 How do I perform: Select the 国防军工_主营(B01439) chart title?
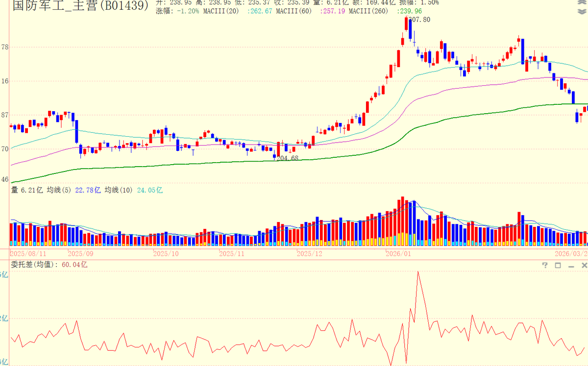(80, 6)
